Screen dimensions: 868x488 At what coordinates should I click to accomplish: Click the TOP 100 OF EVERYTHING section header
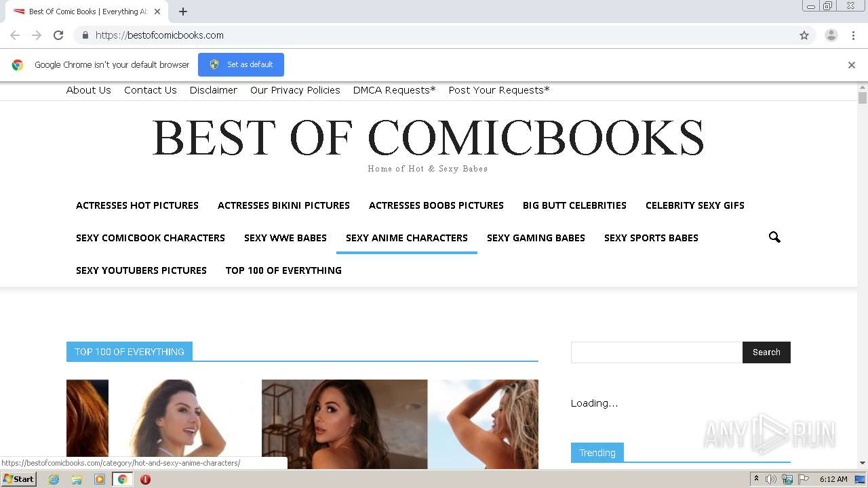pos(130,352)
